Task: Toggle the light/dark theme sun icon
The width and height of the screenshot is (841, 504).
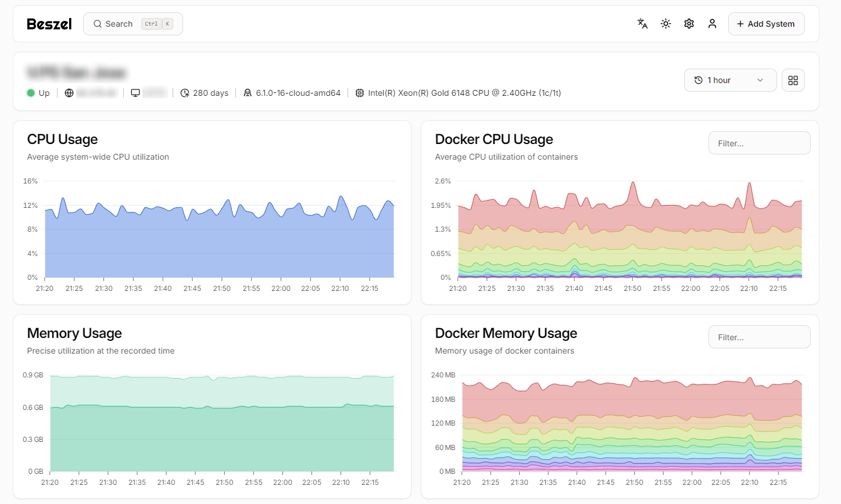Action: click(x=665, y=24)
